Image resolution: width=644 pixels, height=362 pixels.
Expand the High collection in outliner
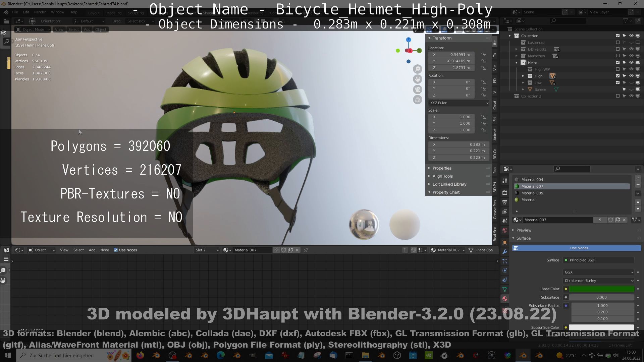coord(523,76)
